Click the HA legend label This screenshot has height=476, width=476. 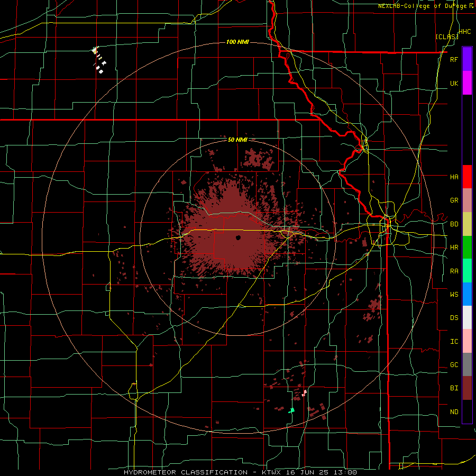click(454, 177)
